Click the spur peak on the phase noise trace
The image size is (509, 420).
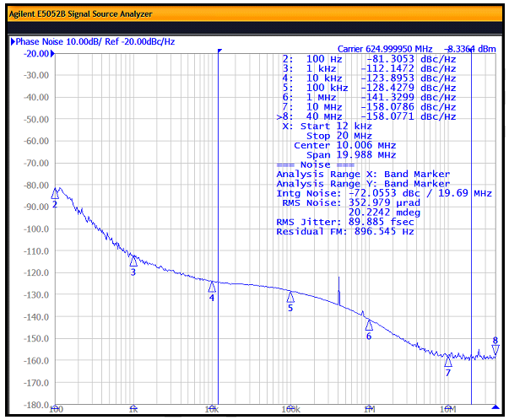pos(338,277)
